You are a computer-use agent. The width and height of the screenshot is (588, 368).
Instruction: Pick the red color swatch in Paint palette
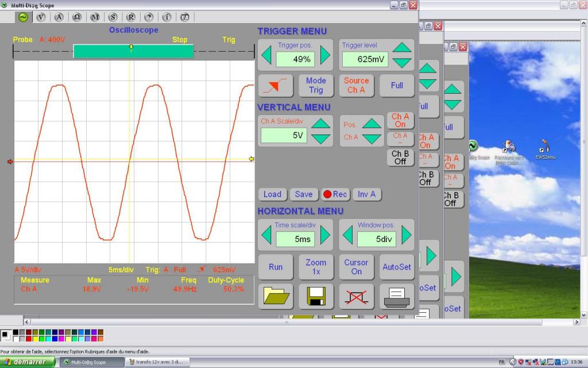tap(29, 339)
